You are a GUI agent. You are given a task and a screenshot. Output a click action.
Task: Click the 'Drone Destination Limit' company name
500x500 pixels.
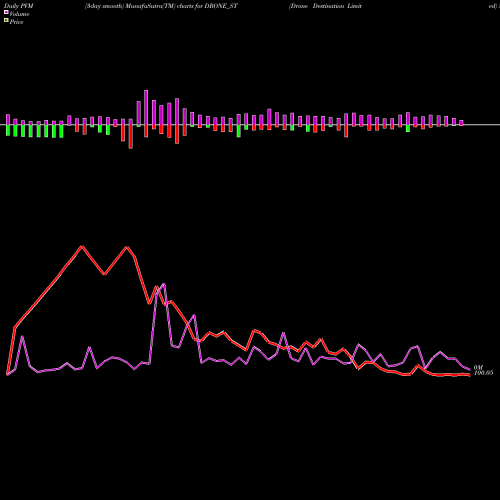click(x=325, y=6)
